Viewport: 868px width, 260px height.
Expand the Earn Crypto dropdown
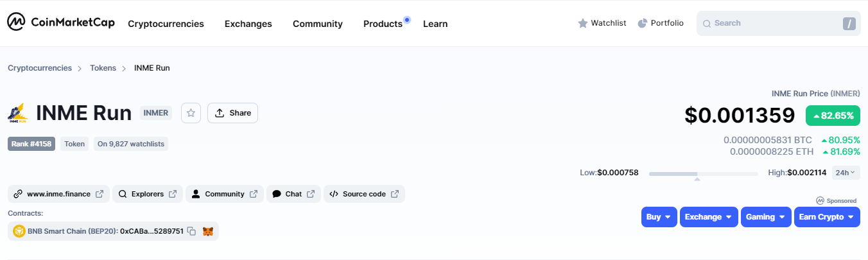[826, 217]
